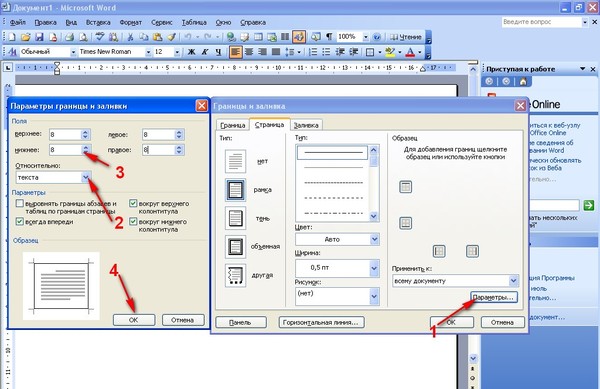Screen dimensions: 600x389
Task: Switch to the 'Заливка' tab
Action: point(306,125)
